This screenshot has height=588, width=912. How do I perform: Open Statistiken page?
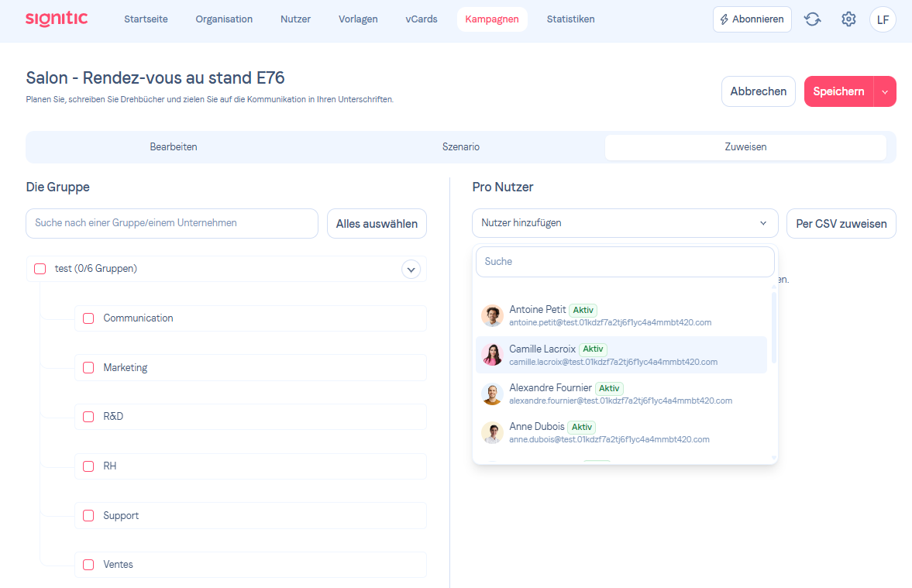coord(570,19)
